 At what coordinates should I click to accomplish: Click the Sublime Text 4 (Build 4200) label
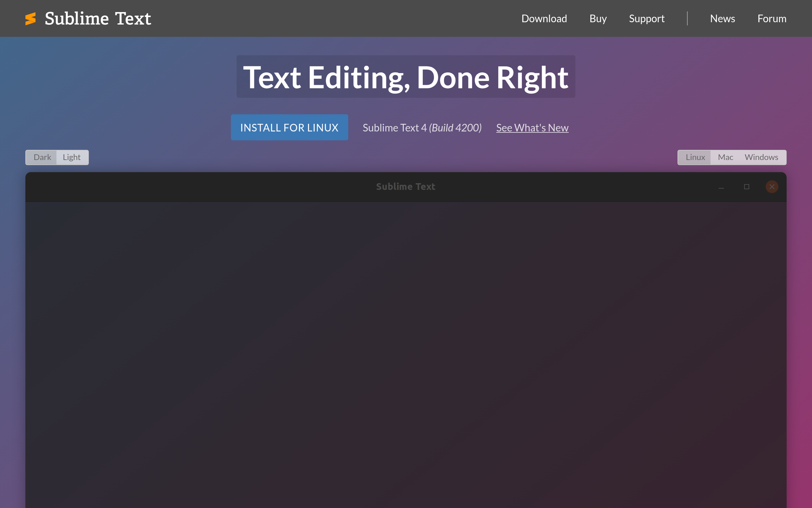point(422,128)
